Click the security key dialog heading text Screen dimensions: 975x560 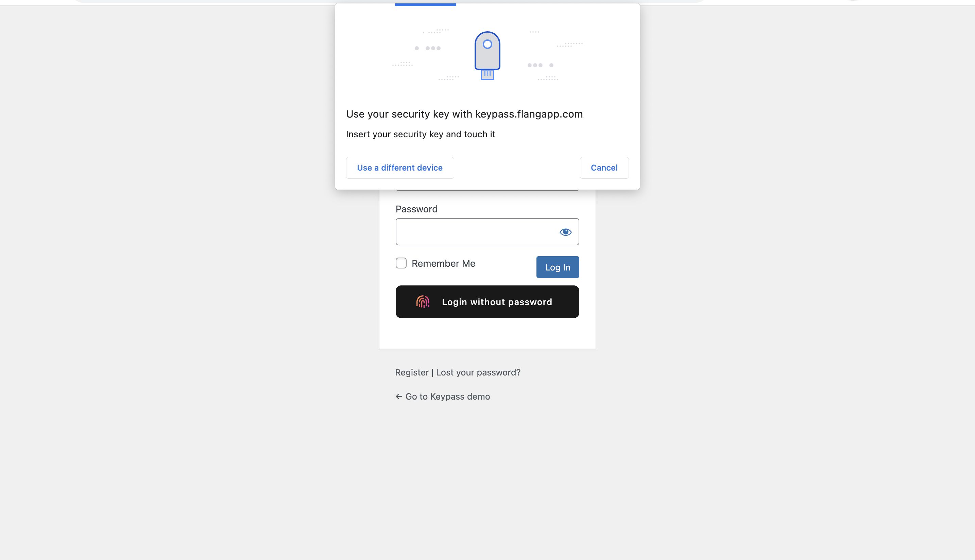[x=464, y=114]
